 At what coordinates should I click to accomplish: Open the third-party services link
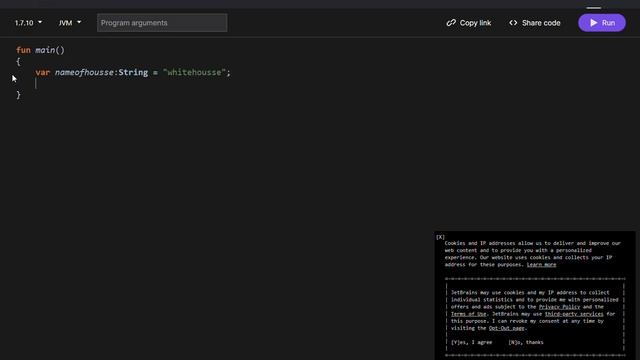pyautogui.click(x=574, y=314)
